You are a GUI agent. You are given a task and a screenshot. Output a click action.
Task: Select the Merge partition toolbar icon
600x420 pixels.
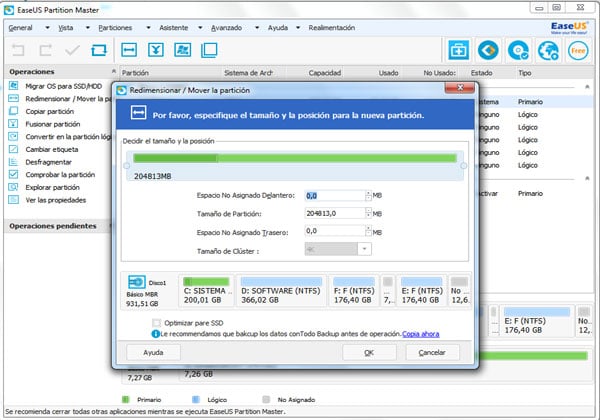click(156, 50)
